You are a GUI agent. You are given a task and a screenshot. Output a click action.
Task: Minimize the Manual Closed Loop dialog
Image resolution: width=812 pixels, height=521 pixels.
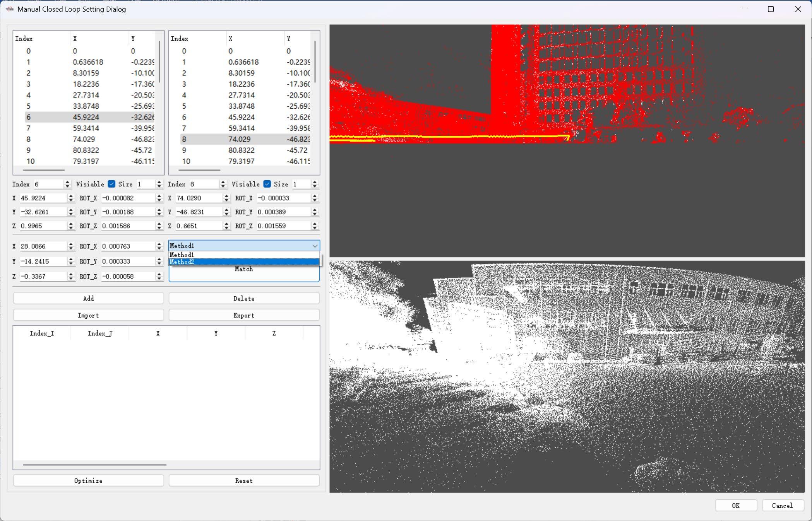tap(743, 9)
